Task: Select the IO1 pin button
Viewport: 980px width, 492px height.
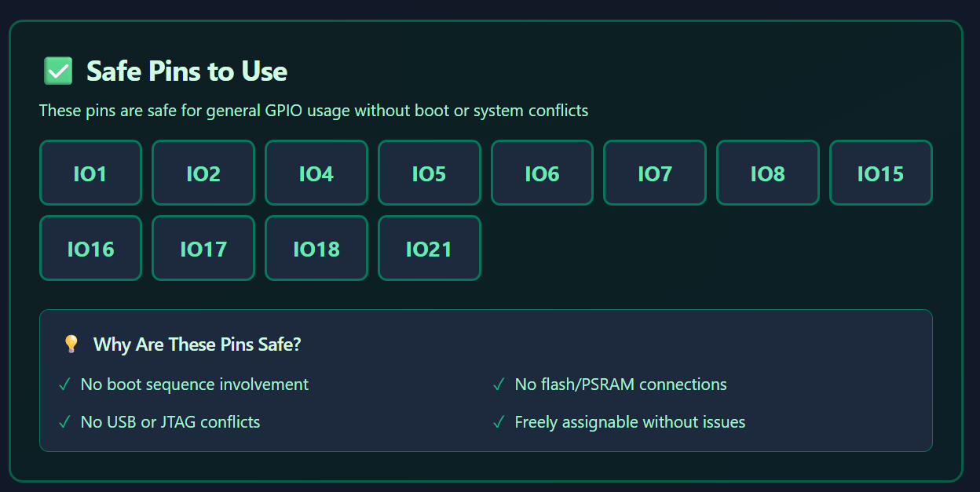Action: 90,173
